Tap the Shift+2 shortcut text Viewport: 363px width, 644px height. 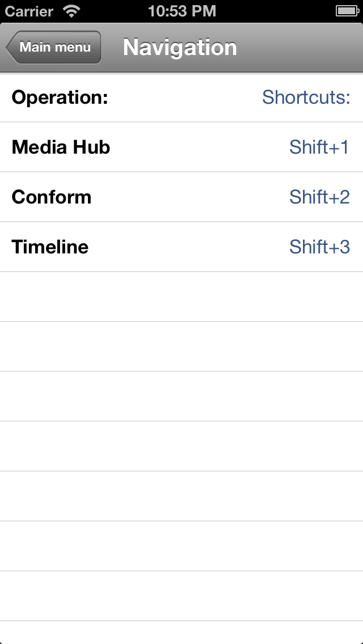(x=319, y=197)
